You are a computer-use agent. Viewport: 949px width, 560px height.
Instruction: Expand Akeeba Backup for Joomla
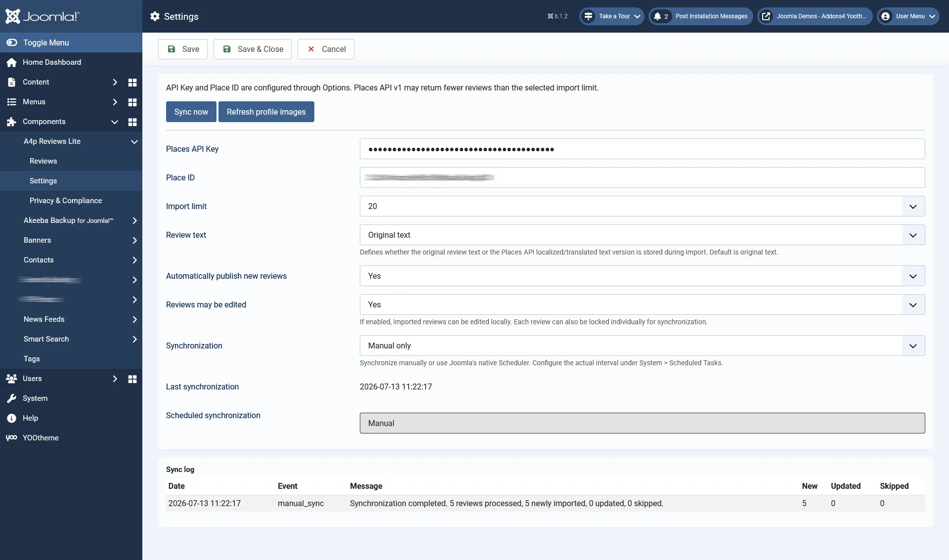(x=134, y=220)
